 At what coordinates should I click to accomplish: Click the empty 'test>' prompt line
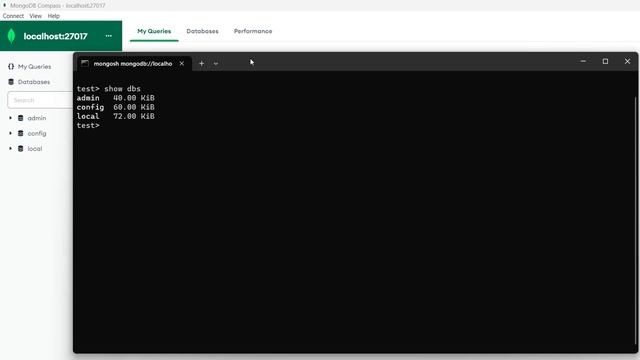88,125
